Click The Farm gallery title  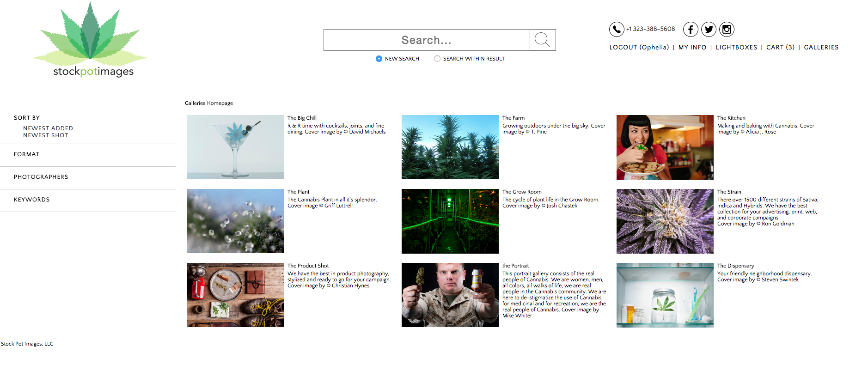(x=513, y=118)
